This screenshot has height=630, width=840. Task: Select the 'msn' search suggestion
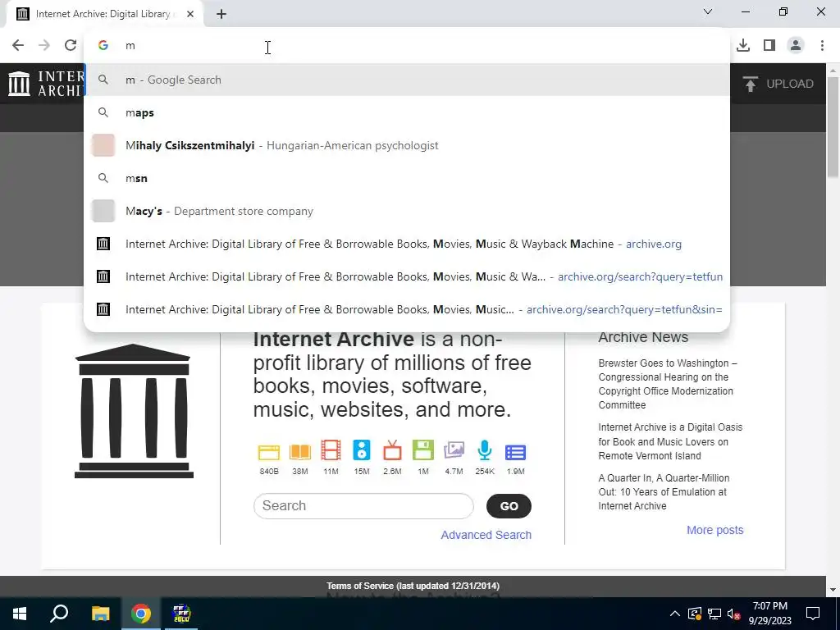pyautogui.click(x=407, y=178)
